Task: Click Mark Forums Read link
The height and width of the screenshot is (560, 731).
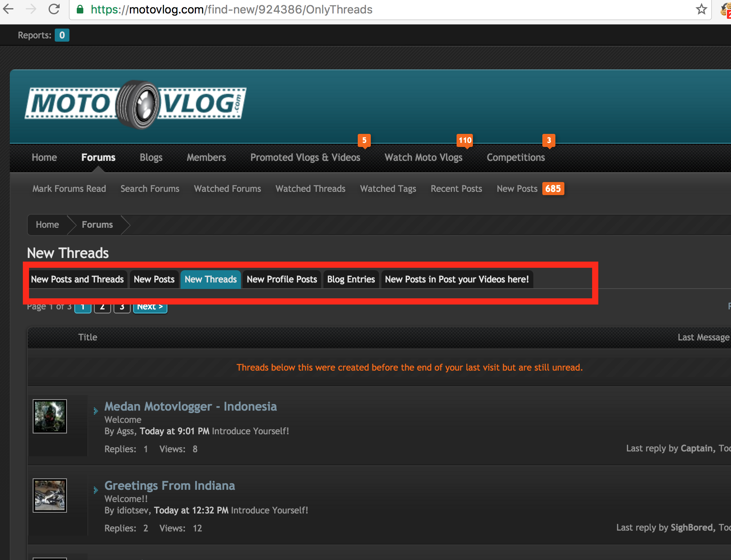Action: [x=69, y=189]
